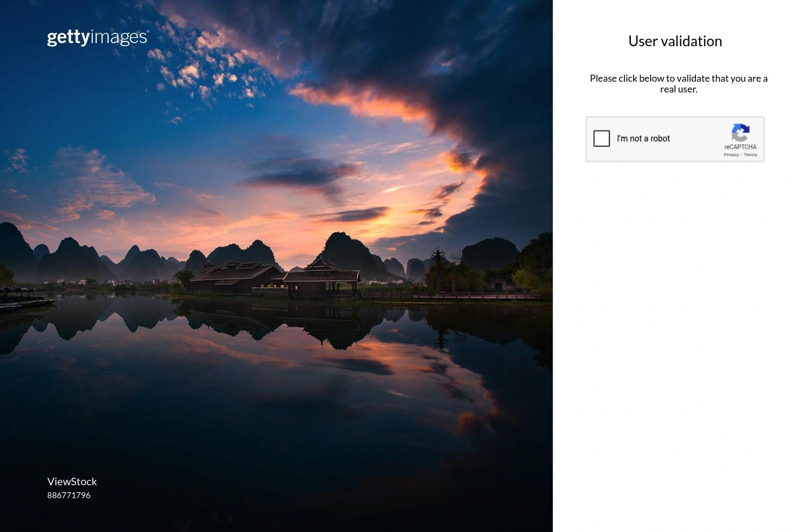Click the Getty Images logo
Image resolution: width=798 pixels, height=532 pixels.
tap(98, 38)
